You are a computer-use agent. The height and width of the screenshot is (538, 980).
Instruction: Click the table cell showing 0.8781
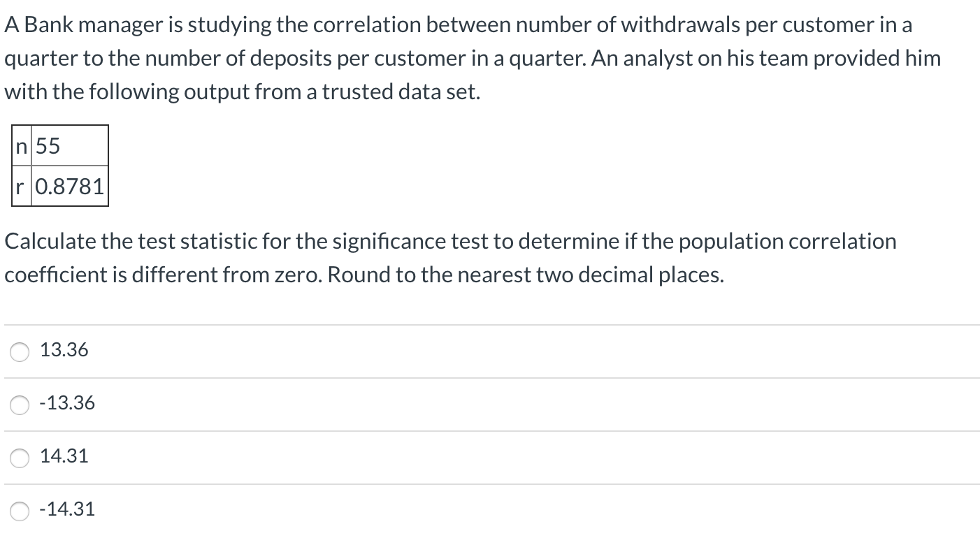pos(69,187)
